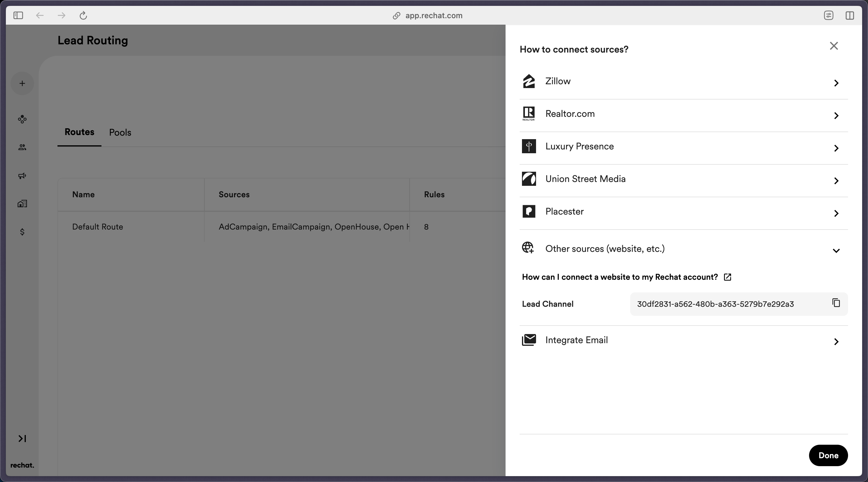The width and height of the screenshot is (868, 482).
Task: Expand the Zillow connection options
Action: 836,83
